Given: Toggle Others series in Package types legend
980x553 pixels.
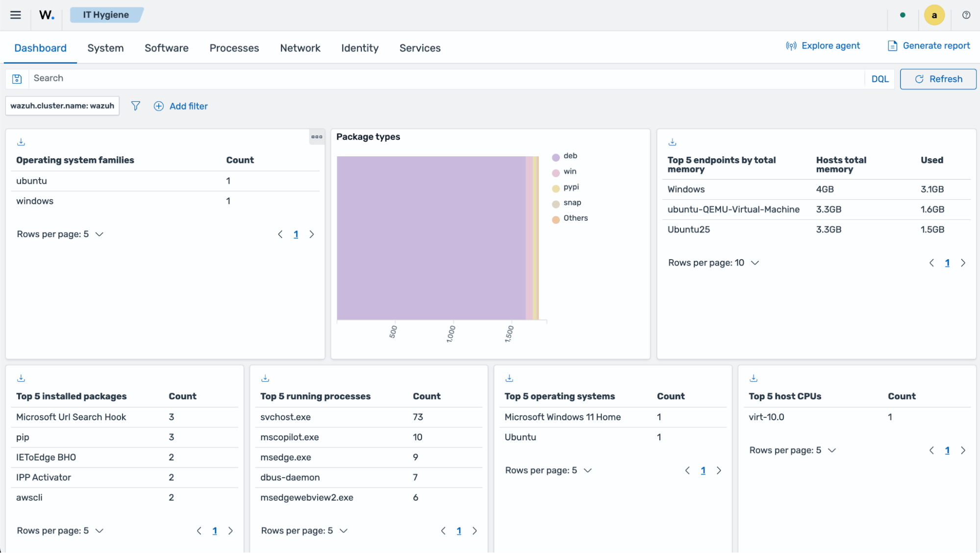Looking at the screenshot, I should [x=570, y=219].
